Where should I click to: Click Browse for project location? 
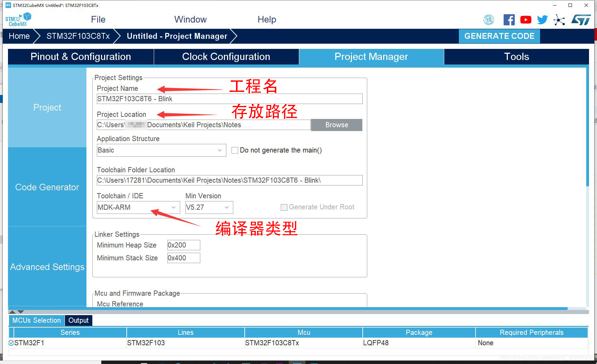coord(337,125)
